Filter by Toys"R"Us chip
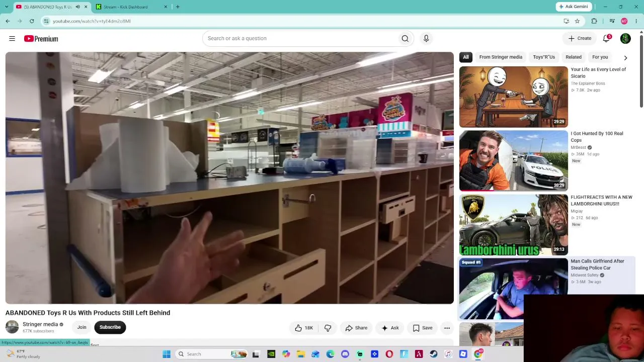The height and width of the screenshot is (362, 644). [x=544, y=57]
